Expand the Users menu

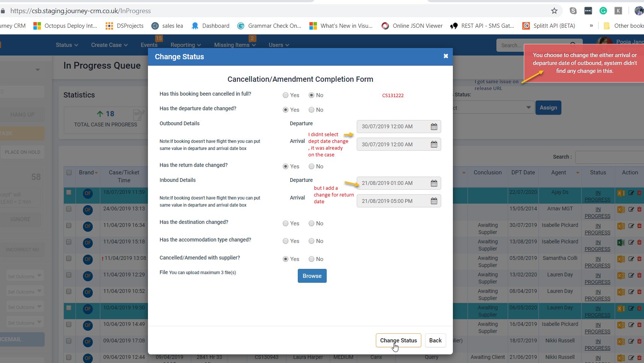pos(279,45)
